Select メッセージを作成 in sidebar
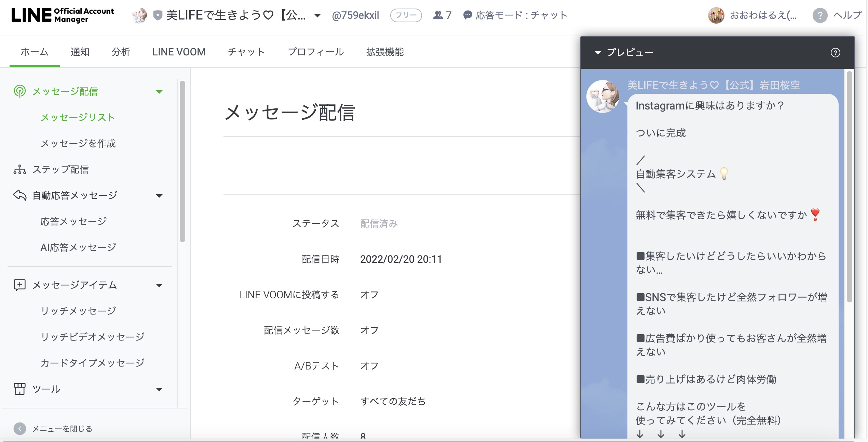868x442 pixels. (x=78, y=143)
